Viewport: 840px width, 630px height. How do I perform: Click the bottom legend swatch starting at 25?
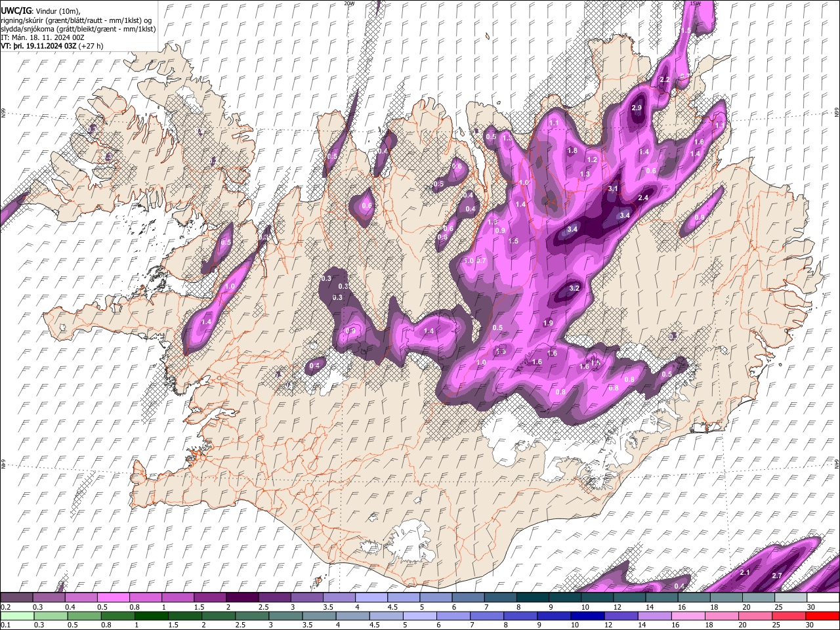[789, 616]
